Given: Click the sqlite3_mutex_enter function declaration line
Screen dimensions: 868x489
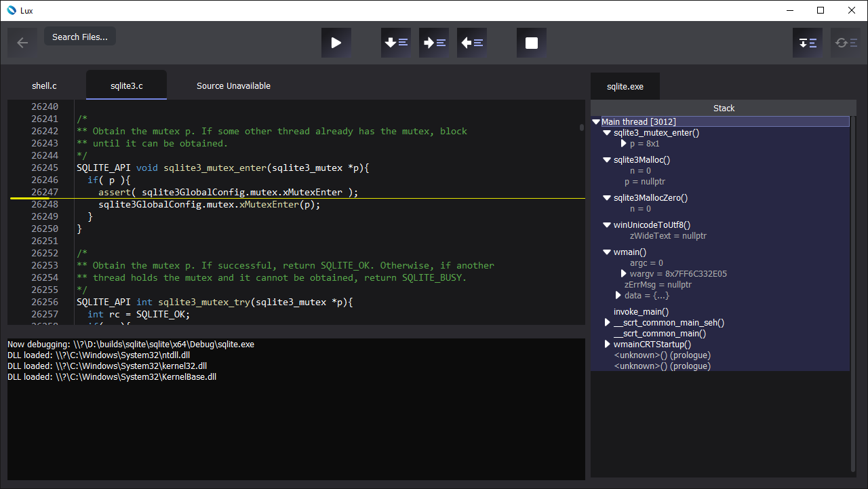Looking at the screenshot, I should click(x=222, y=168).
